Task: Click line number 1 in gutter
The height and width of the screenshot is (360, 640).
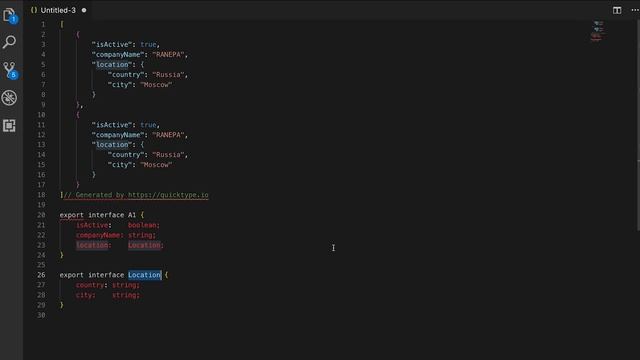Action: click(43, 24)
